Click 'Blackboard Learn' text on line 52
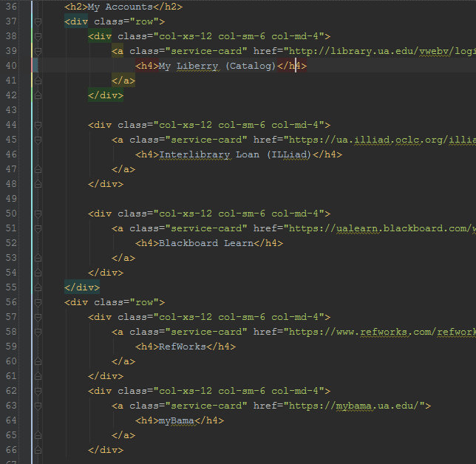 tap(206, 243)
